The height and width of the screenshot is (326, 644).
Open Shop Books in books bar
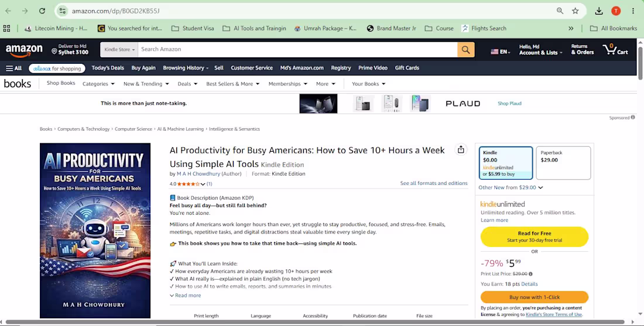(x=61, y=83)
